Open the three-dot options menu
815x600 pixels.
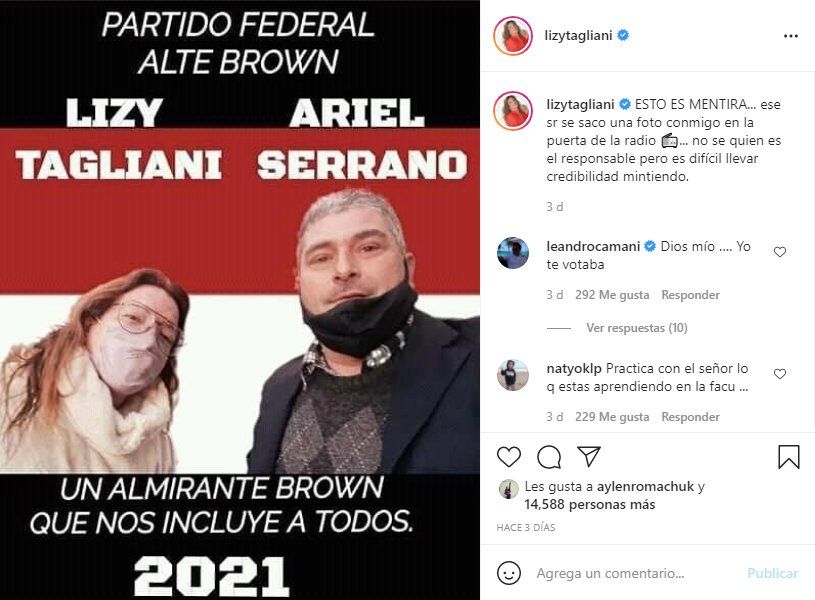click(x=791, y=36)
